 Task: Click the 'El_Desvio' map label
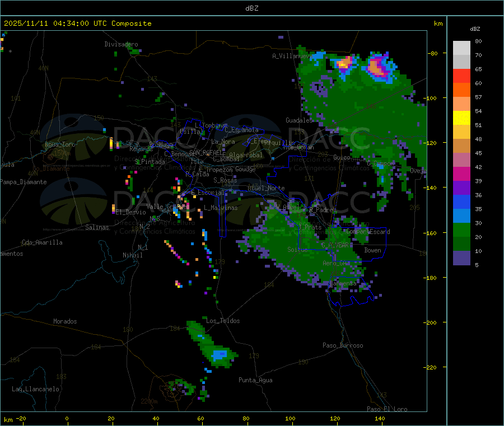[x=131, y=212]
